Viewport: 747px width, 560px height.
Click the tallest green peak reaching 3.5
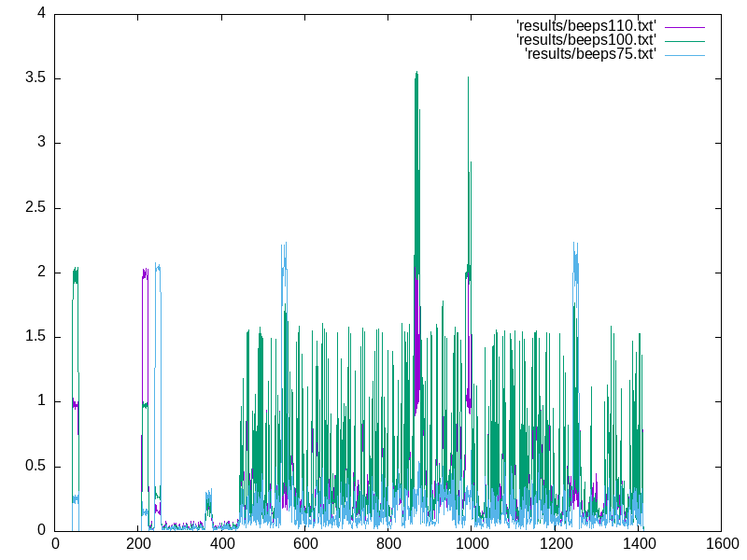(x=416, y=75)
